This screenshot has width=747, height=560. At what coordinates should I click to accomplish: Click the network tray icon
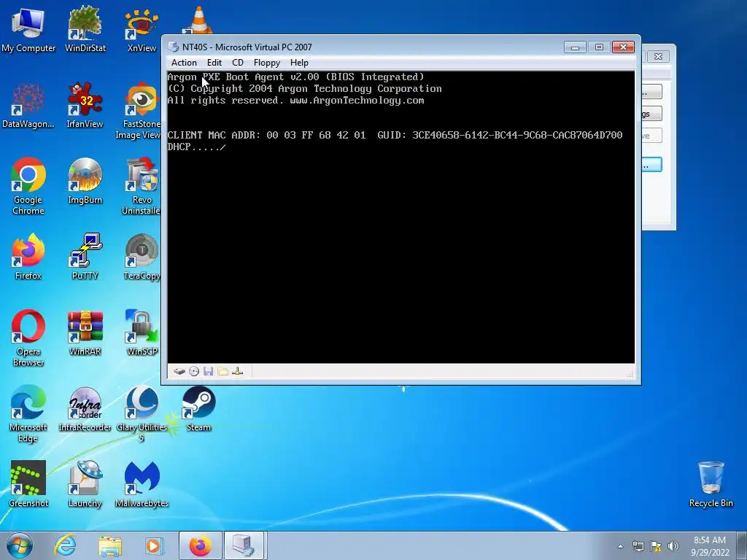pyautogui.click(x=638, y=546)
